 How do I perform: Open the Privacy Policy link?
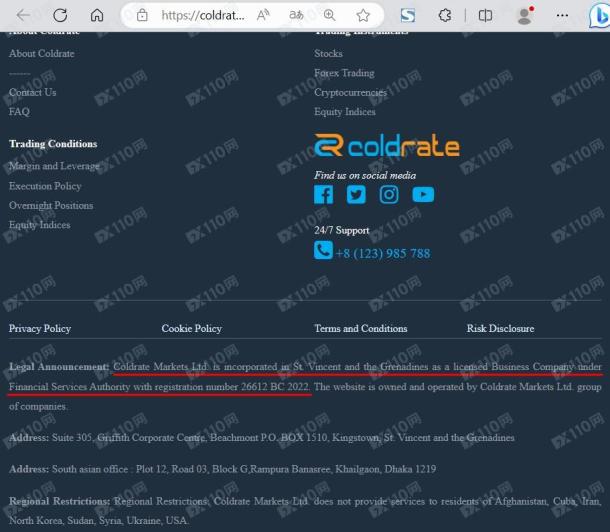pyautogui.click(x=40, y=329)
